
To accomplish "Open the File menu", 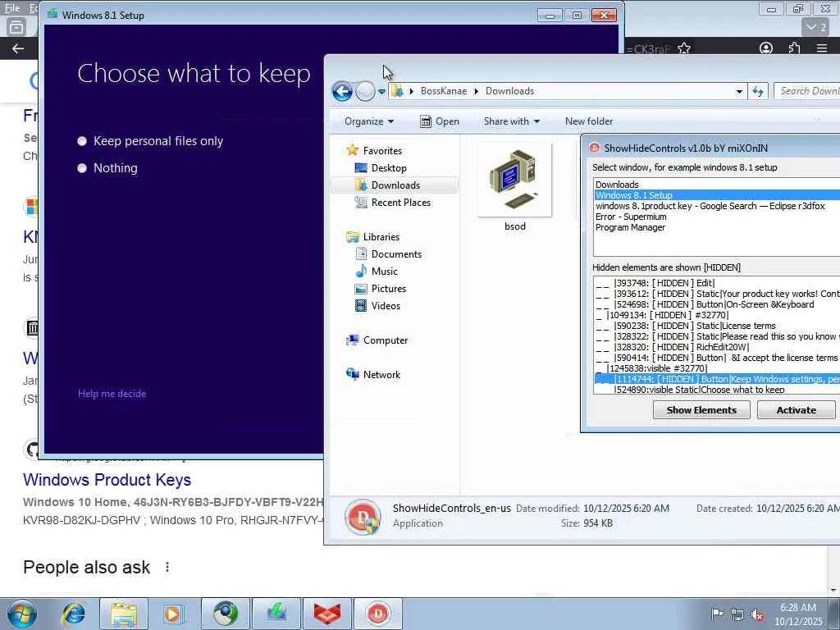I will click(11, 8).
